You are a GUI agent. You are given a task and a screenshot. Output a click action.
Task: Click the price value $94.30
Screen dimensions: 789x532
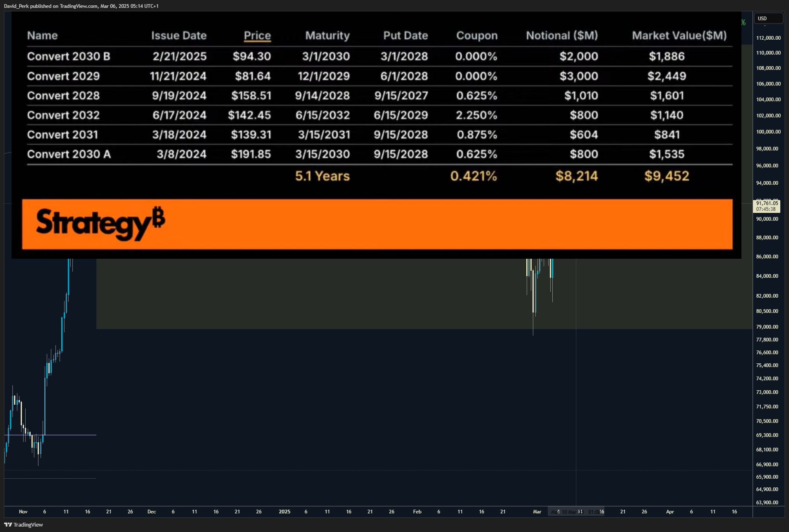pos(252,56)
